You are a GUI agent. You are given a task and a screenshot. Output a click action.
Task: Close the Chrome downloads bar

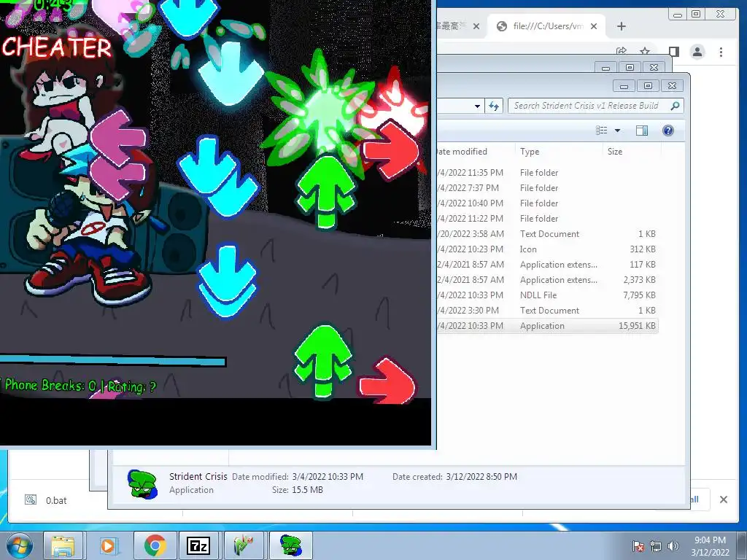click(723, 499)
